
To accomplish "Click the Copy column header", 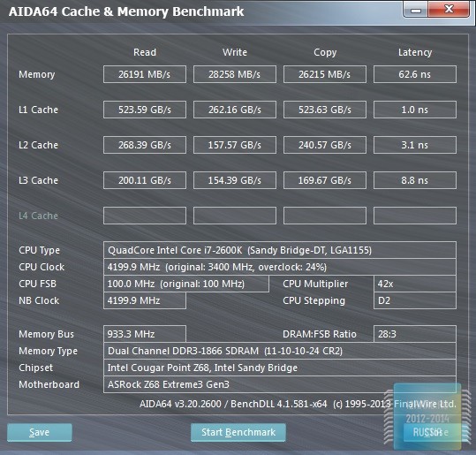I will (325, 52).
